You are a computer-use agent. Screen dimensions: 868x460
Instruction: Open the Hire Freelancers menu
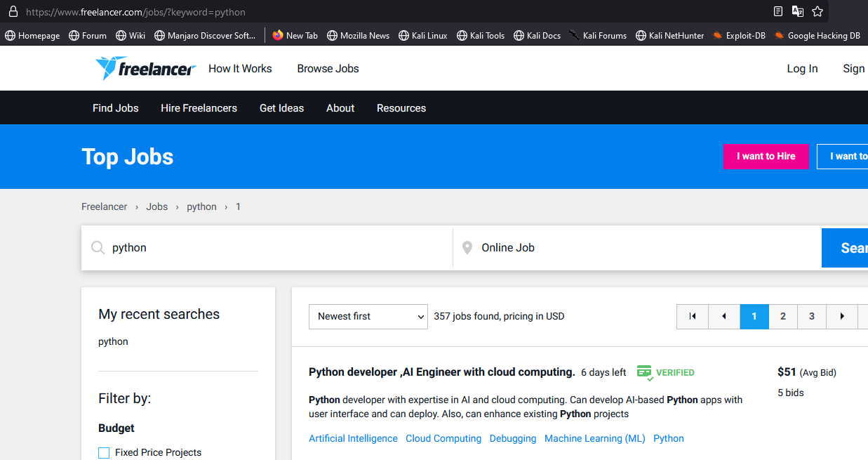click(x=199, y=108)
